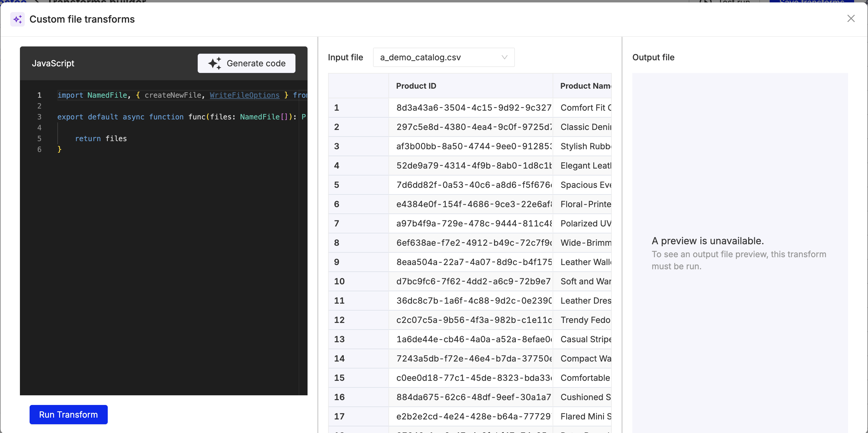This screenshot has width=868, height=433.
Task: Click sparkle stars icon in Generate code
Action: pyautogui.click(x=215, y=63)
